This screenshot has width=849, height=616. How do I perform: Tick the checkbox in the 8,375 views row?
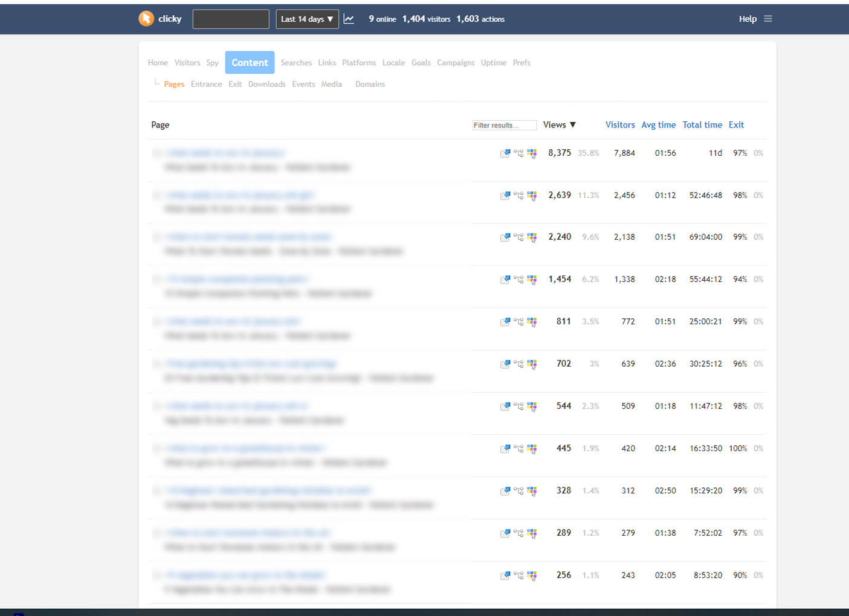pyautogui.click(x=157, y=153)
